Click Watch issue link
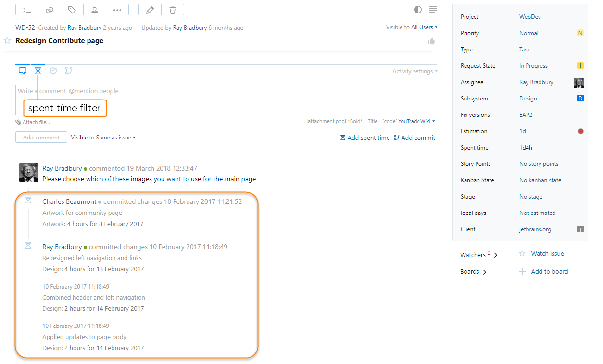603x364 pixels. click(x=547, y=253)
